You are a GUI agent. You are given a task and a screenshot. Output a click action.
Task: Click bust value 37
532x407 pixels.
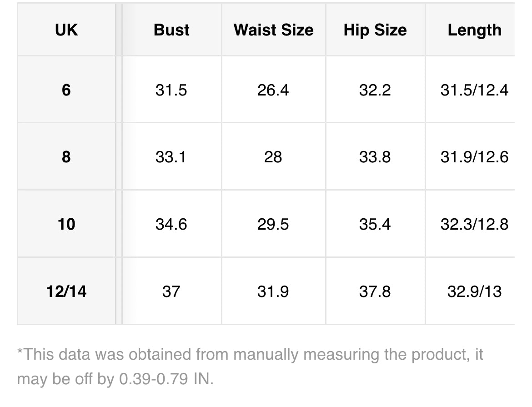click(171, 291)
